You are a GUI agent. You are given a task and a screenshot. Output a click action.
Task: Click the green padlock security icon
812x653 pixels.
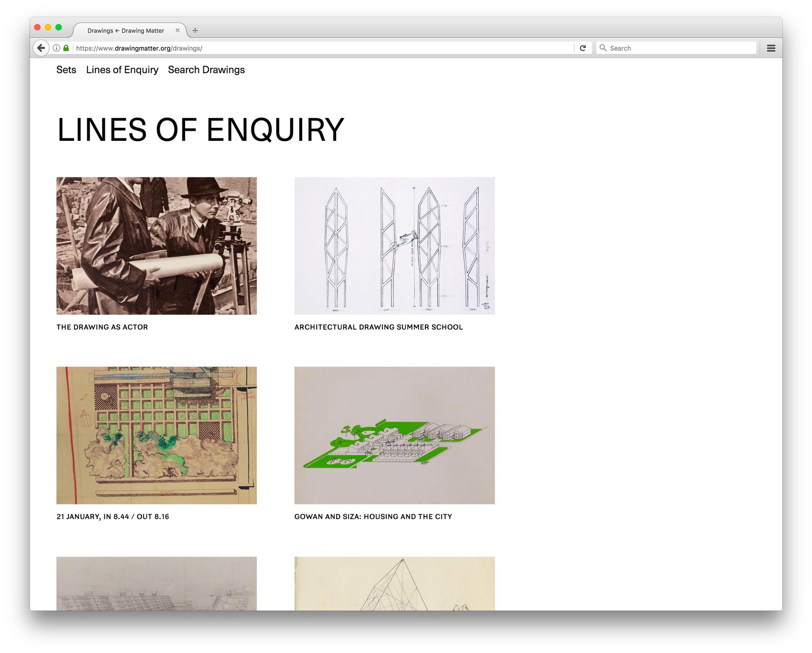pos(66,48)
